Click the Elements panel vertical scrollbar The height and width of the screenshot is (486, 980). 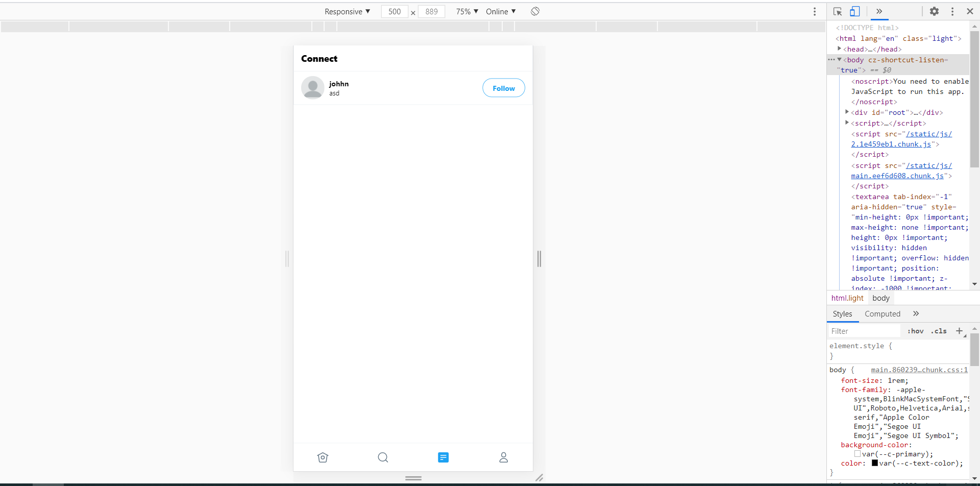[974, 99]
